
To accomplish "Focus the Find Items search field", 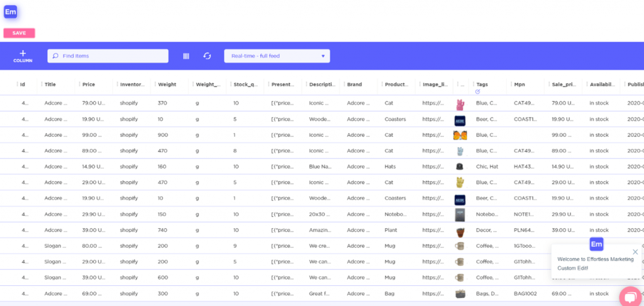I will tap(108, 56).
